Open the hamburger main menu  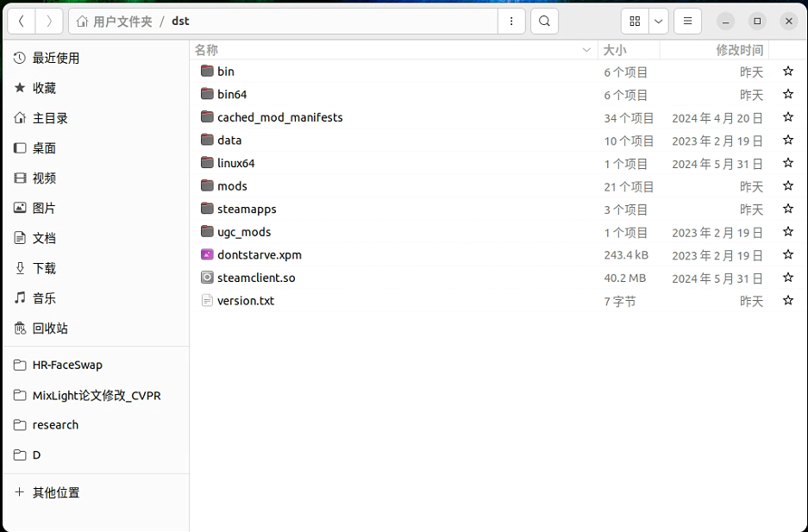[x=687, y=21]
